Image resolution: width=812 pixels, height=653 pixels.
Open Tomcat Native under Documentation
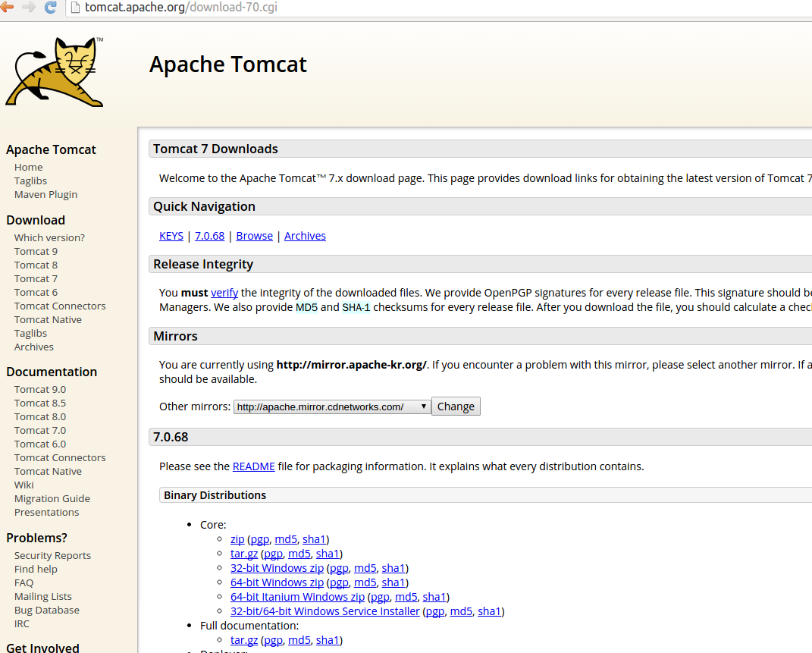tap(48, 471)
